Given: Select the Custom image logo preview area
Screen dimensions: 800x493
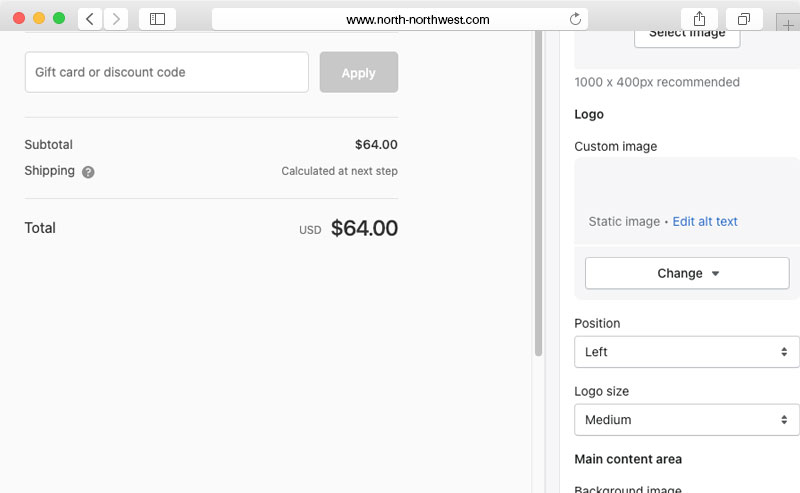Looking at the screenshot, I should [x=687, y=185].
